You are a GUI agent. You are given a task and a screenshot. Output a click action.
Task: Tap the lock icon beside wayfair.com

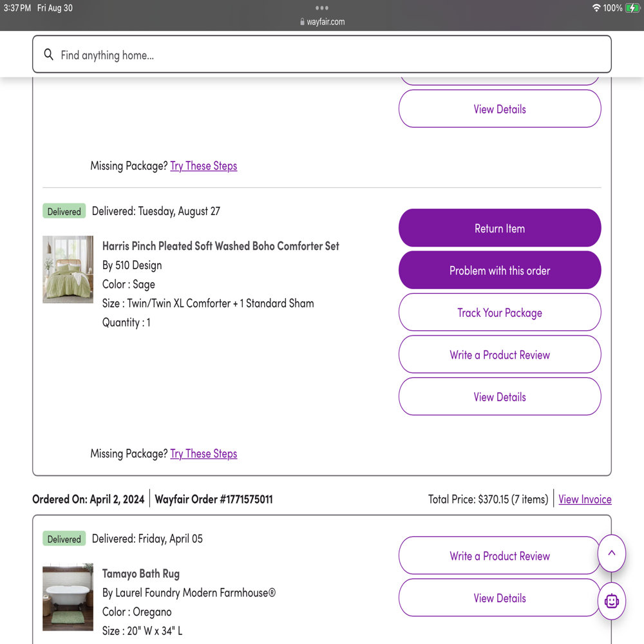click(302, 22)
